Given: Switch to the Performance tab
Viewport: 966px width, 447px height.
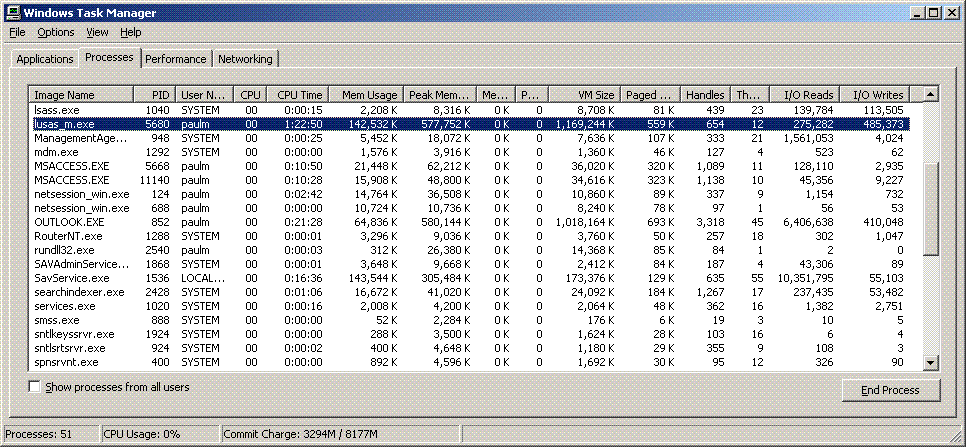Looking at the screenshot, I should (x=176, y=59).
